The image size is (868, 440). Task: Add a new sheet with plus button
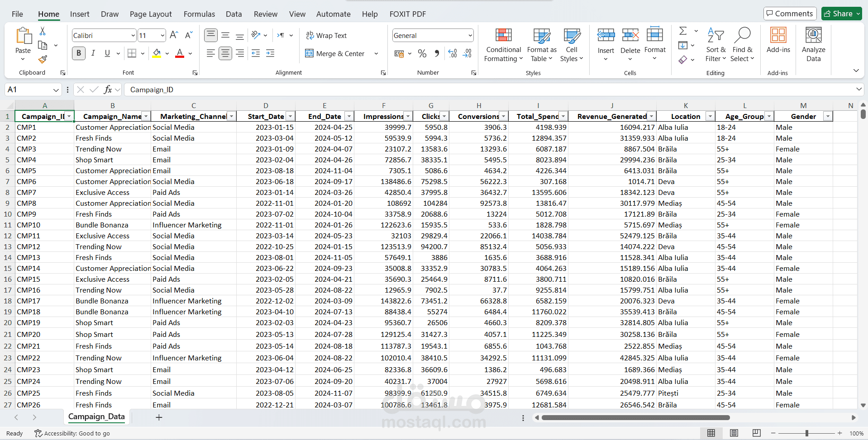[x=159, y=417]
